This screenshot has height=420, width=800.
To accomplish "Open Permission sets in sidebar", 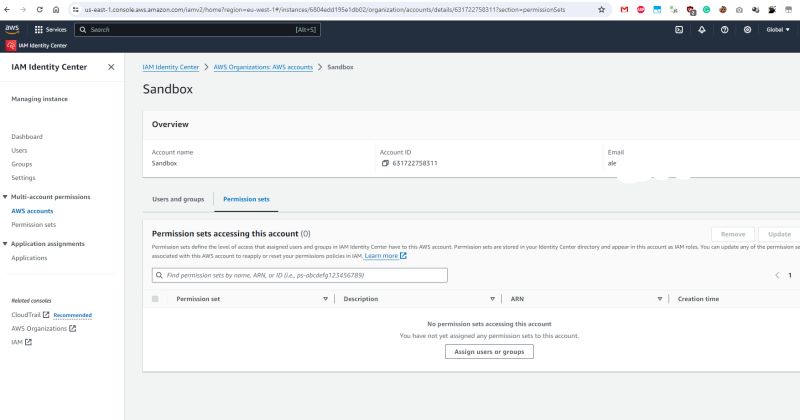I will 34,225.
